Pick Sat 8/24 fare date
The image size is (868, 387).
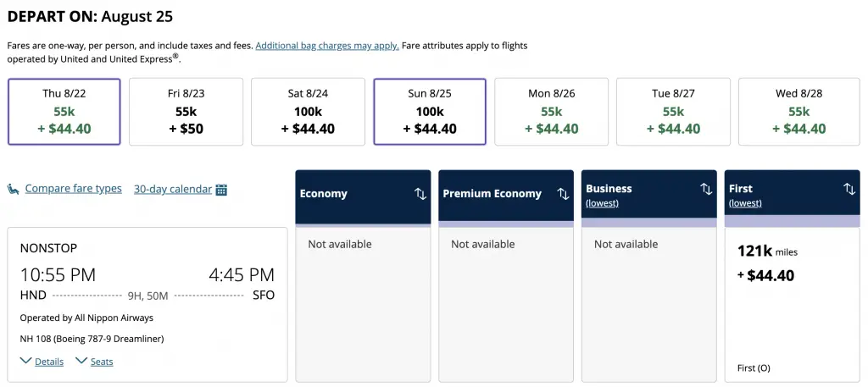[x=308, y=111]
